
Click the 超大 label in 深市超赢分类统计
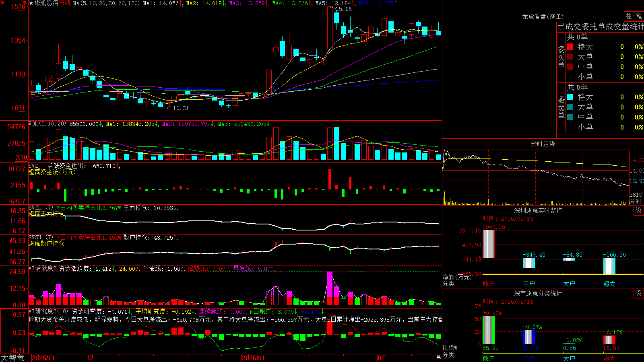pos(609,358)
